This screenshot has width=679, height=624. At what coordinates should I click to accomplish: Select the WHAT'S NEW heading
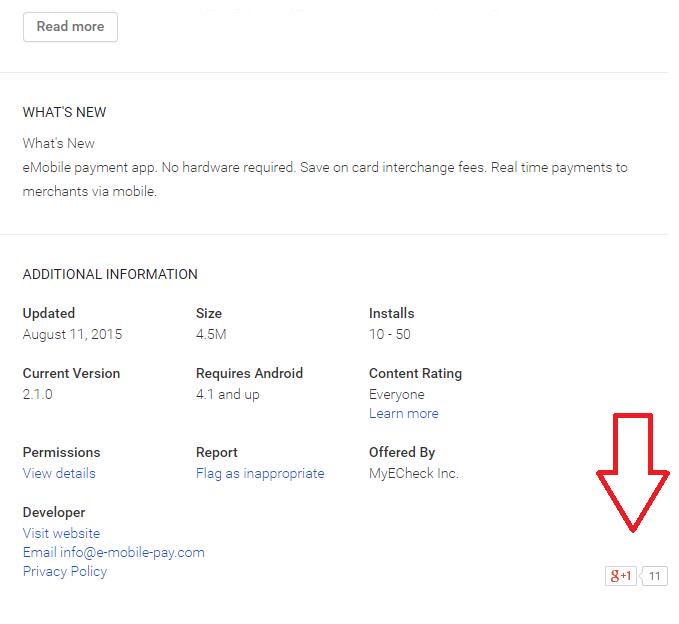tap(64, 113)
